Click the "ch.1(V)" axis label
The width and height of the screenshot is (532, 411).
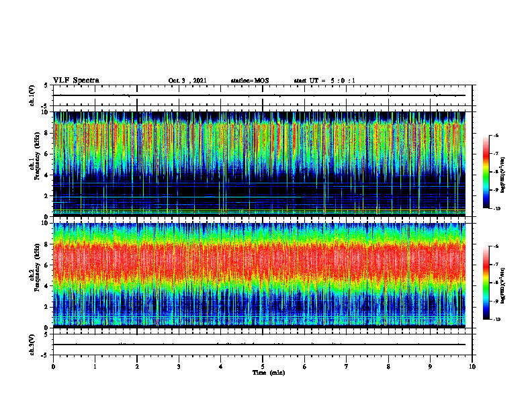click(32, 95)
